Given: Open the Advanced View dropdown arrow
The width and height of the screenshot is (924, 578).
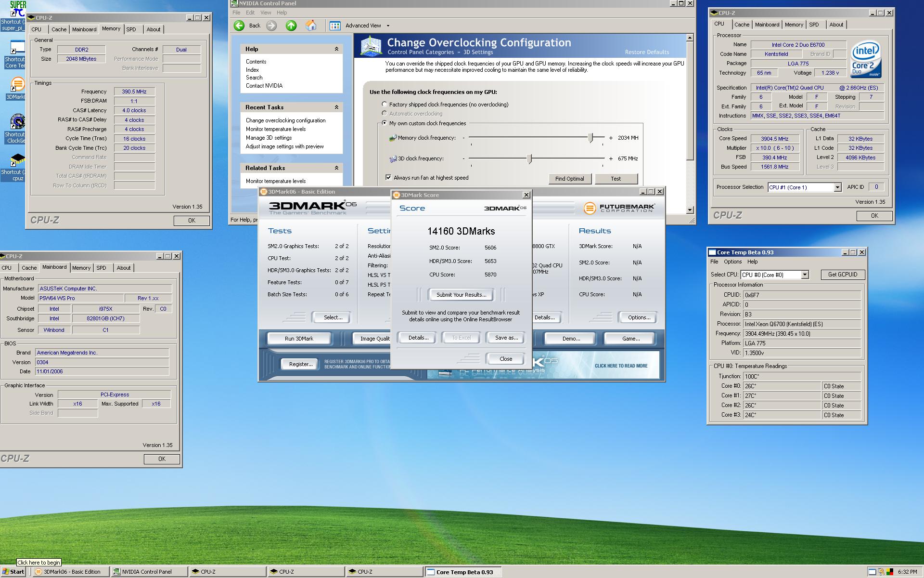Looking at the screenshot, I should [388, 26].
